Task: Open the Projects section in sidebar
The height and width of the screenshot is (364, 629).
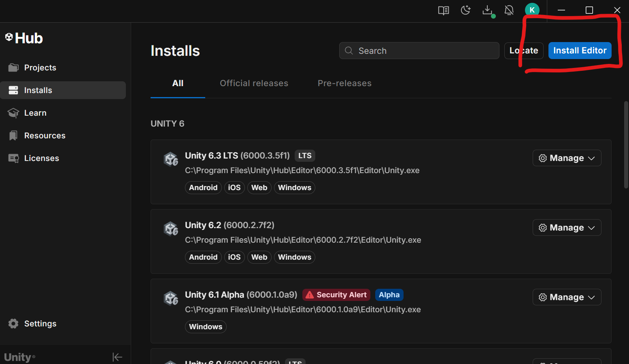Action: (63, 68)
